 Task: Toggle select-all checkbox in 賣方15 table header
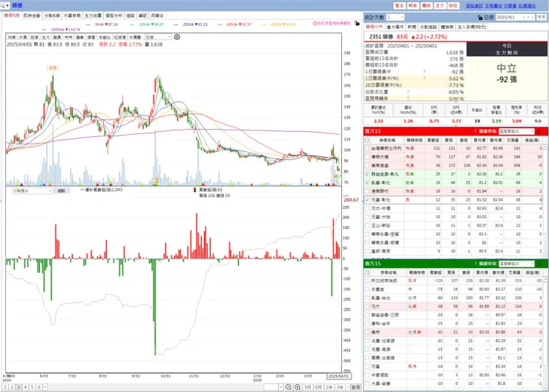(x=366, y=273)
